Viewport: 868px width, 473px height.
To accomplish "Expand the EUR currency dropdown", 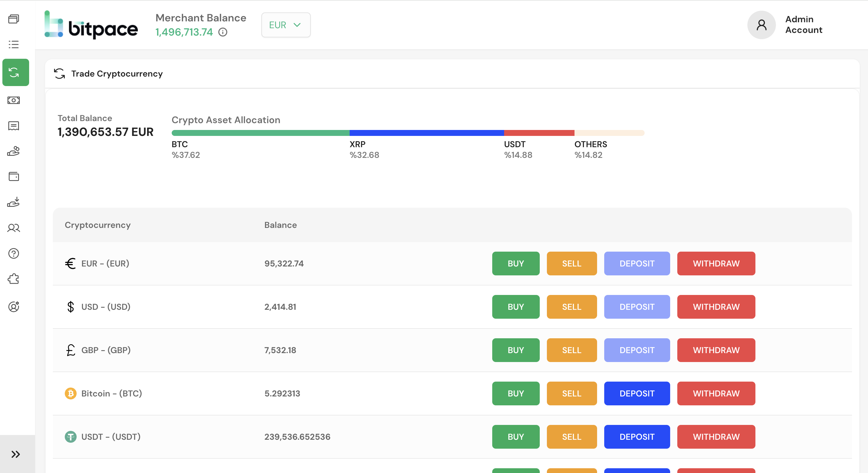I will 285,25.
